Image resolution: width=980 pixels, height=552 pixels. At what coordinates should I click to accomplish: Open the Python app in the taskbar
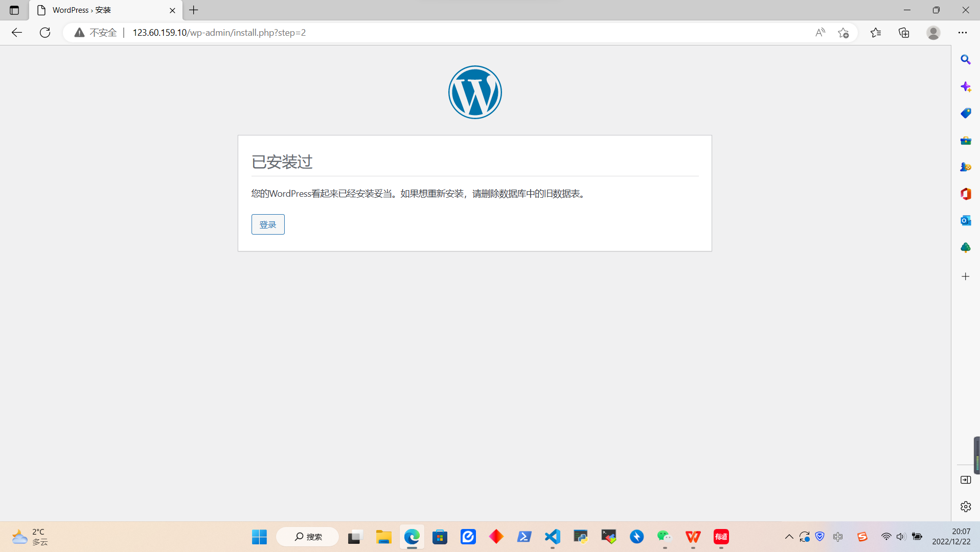(581, 537)
